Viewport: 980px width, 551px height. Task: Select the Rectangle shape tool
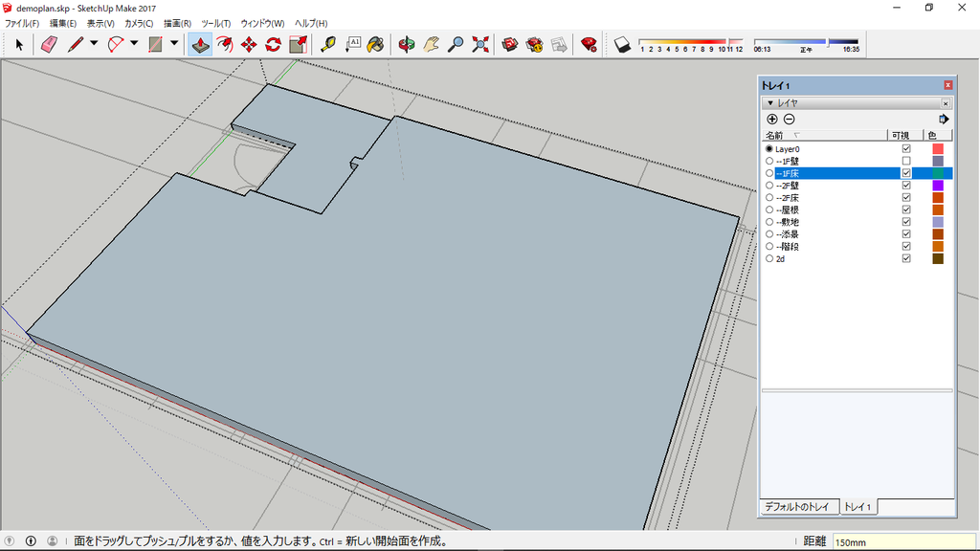tap(155, 44)
